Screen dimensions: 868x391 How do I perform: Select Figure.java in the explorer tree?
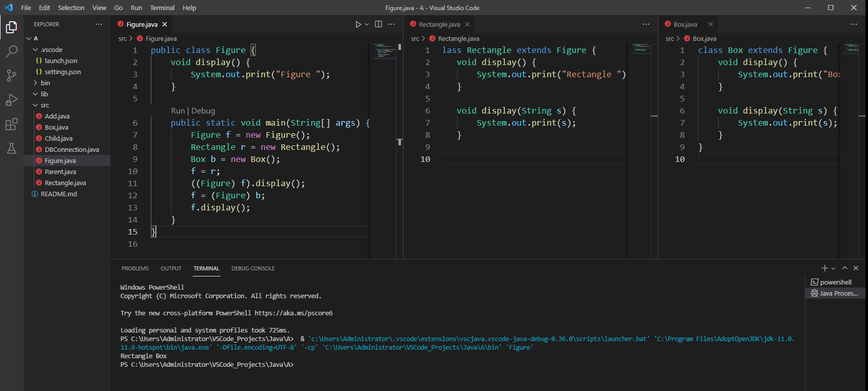point(67,160)
